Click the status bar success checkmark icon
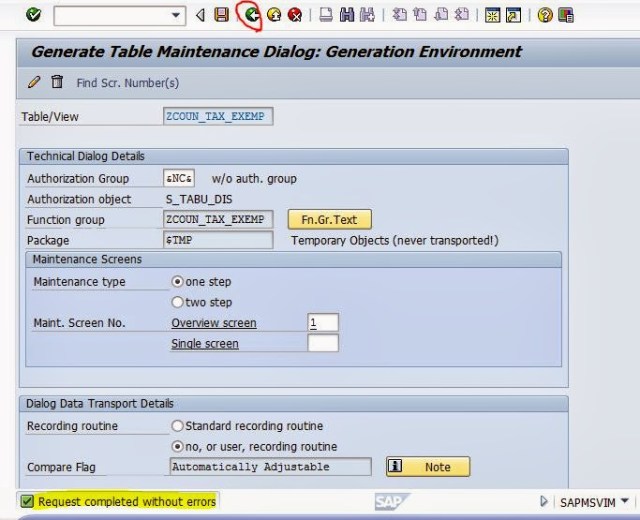Image resolution: width=640 pixels, height=520 pixels. (x=27, y=501)
